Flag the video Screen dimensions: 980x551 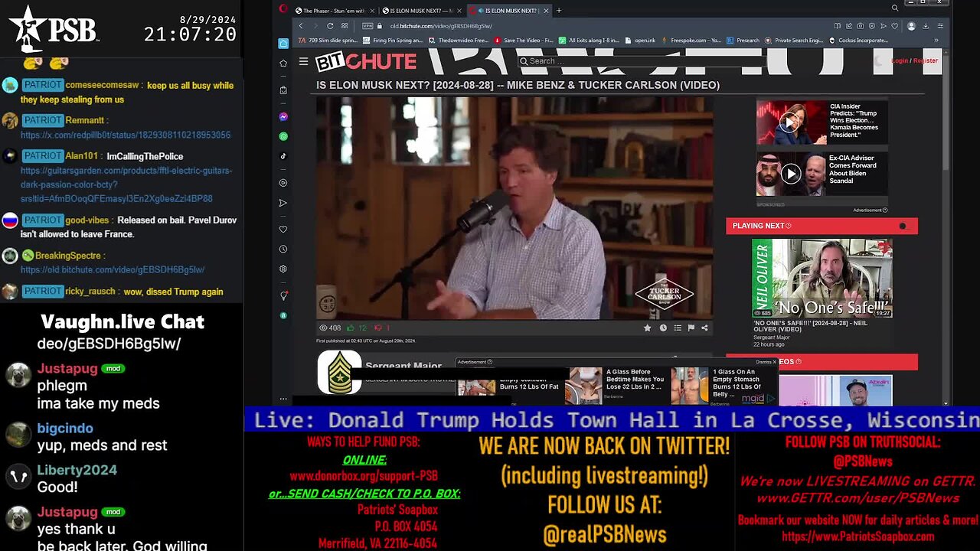point(691,328)
